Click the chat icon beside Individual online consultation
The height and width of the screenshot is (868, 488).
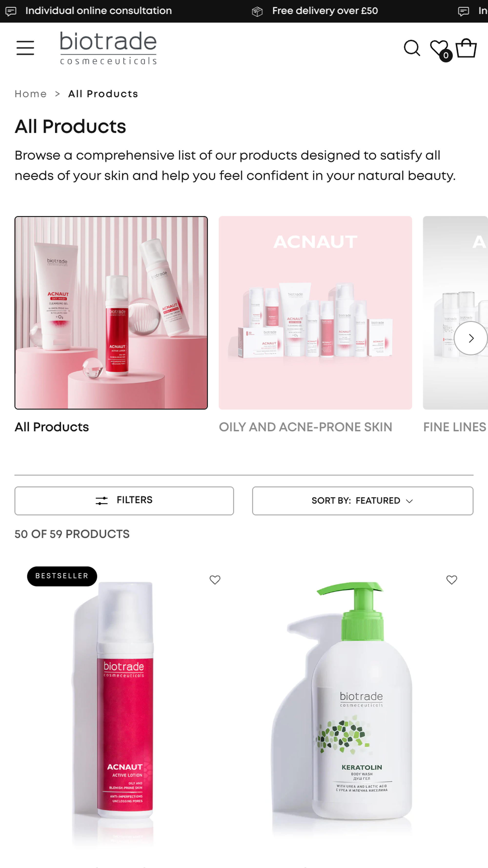11,11
